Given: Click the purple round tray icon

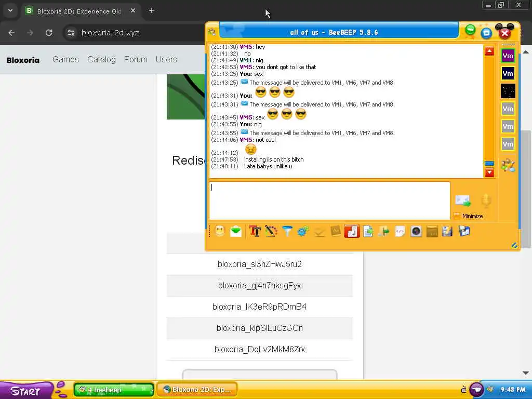Looking at the screenshot, I should point(476,390).
